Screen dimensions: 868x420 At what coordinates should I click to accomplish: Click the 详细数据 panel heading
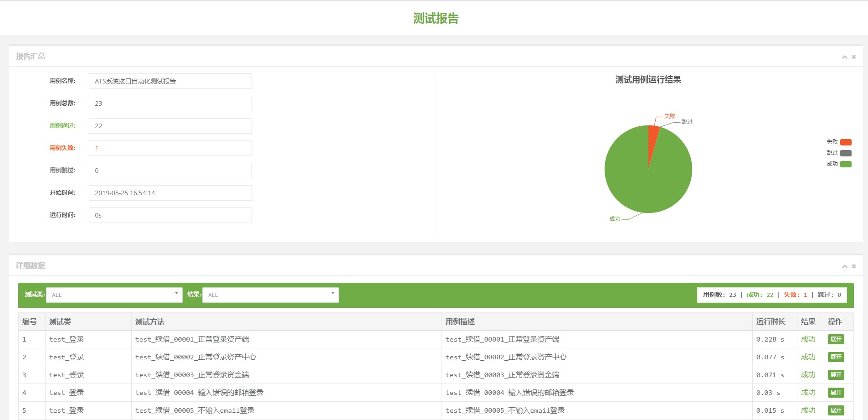click(31, 266)
